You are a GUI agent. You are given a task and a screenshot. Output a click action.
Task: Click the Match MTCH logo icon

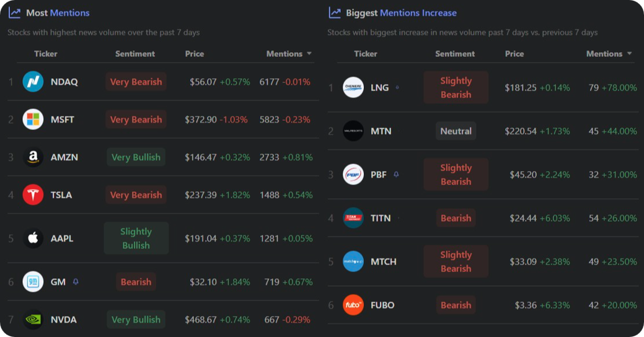point(353,261)
